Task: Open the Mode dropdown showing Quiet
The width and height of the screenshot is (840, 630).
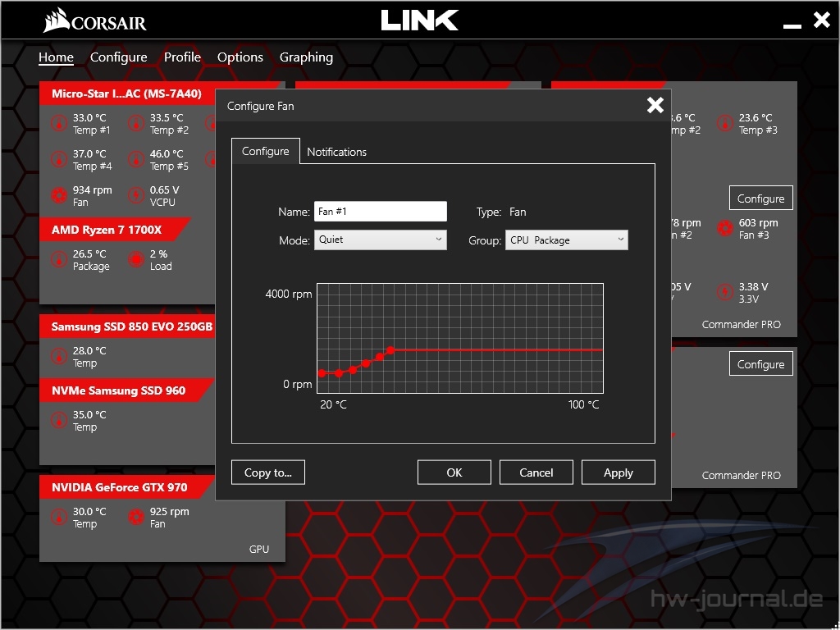Action: click(x=380, y=240)
